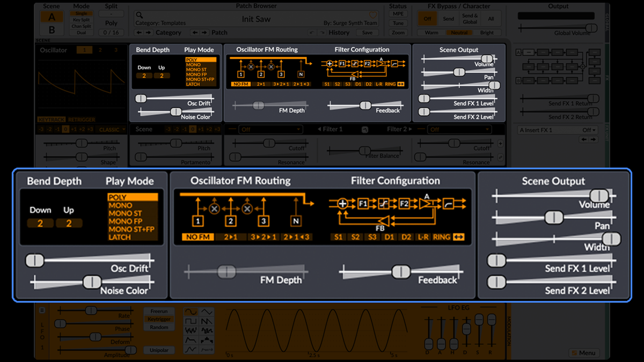Enable Unipolar mode for LFO 1

coord(159,350)
